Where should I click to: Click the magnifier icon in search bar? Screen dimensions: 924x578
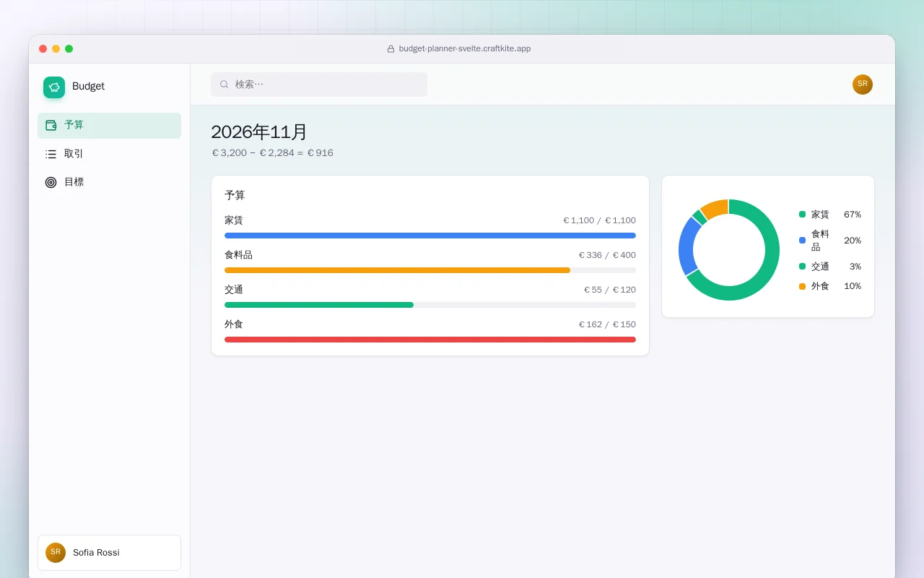225,85
